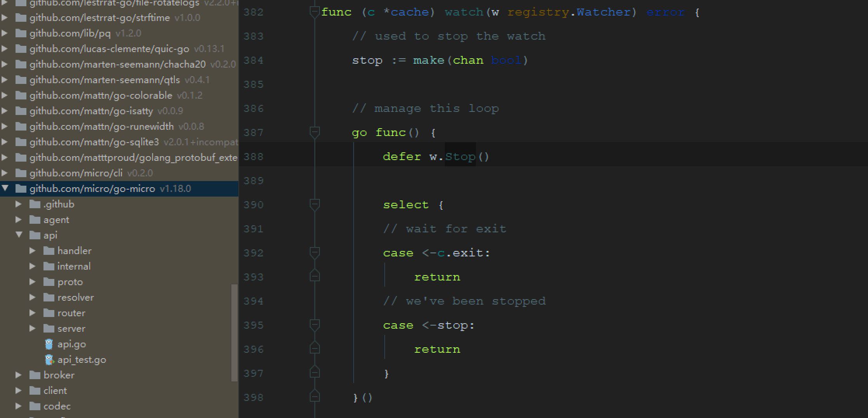This screenshot has width=868, height=418.
Task: Expand the server folder
Action: pyautogui.click(x=33, y=329)
